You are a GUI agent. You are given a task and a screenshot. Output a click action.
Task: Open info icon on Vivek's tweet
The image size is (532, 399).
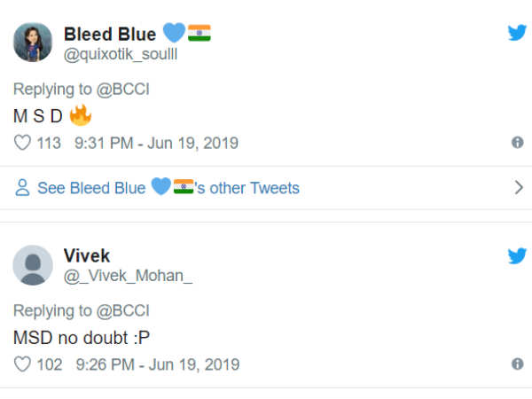[518, 364]
